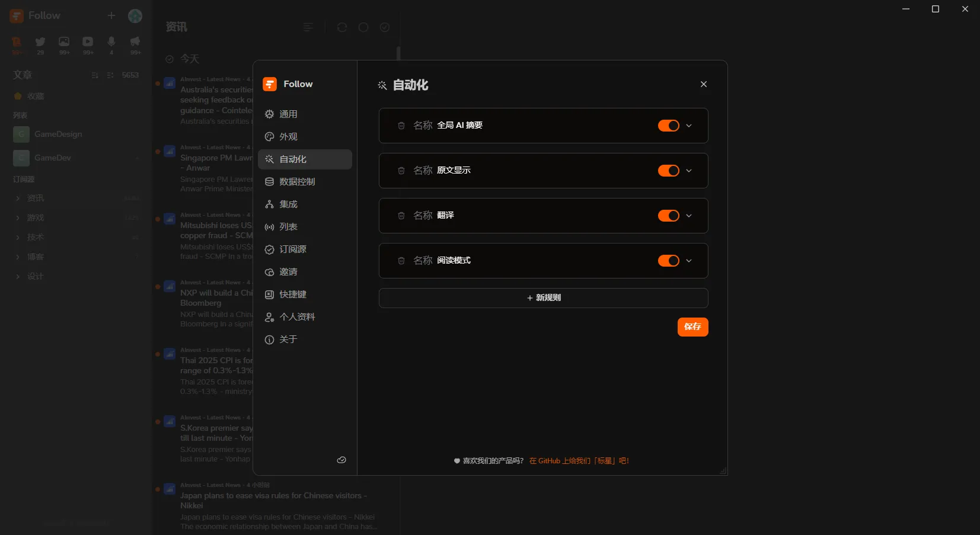The height and width of the screenshot is (535, 980).
Task: Toggle the 翻译 rule switch
Action: (668, 216)
